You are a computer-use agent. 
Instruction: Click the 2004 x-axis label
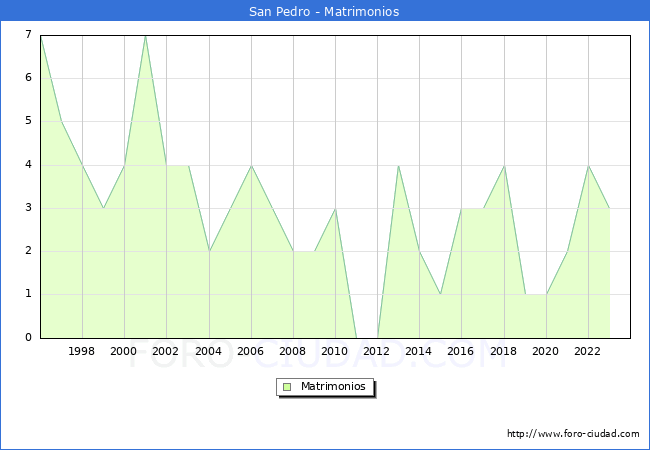click(x=208, y=351)
